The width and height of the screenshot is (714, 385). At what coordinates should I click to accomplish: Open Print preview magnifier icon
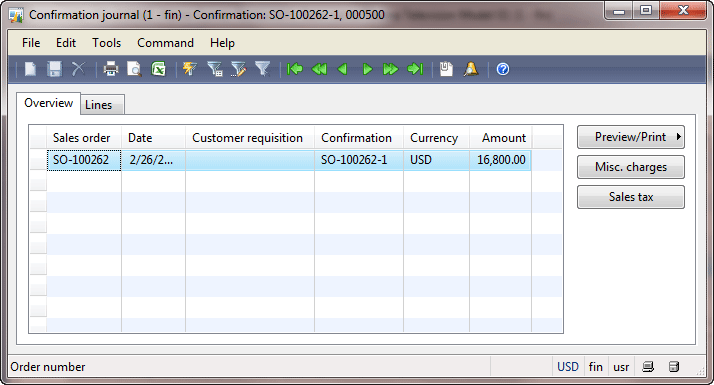[x=134, y=69]
